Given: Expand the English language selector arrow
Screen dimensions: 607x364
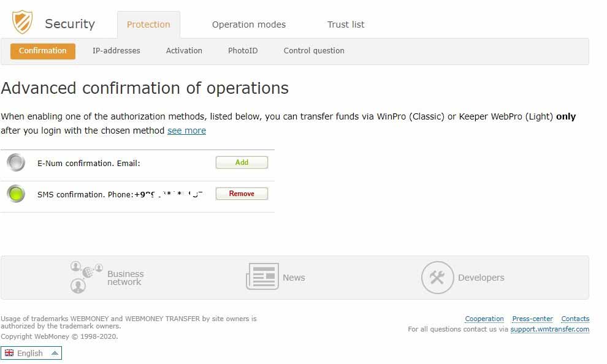Looking at the screenshot, I should [x=55, y=353].
